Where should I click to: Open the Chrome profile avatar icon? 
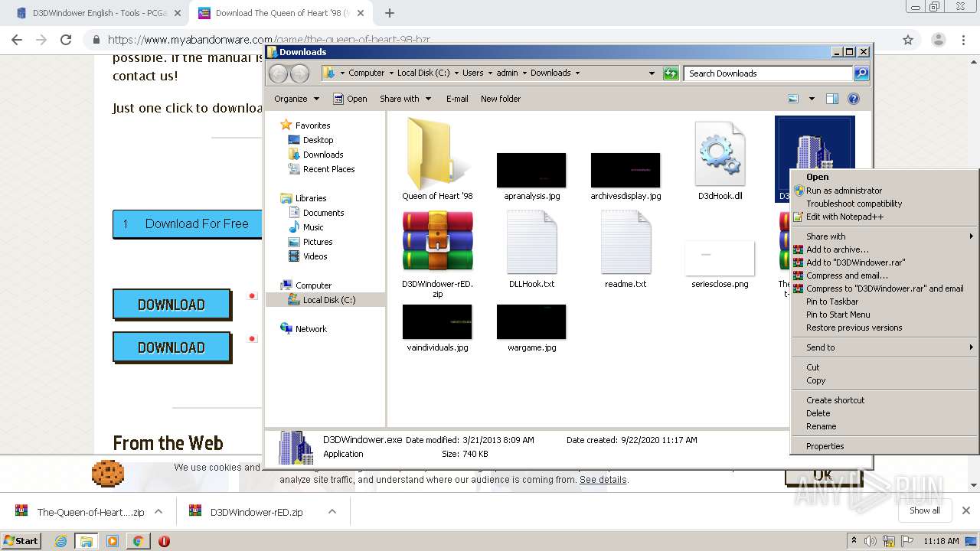click(x=938, y=40)
